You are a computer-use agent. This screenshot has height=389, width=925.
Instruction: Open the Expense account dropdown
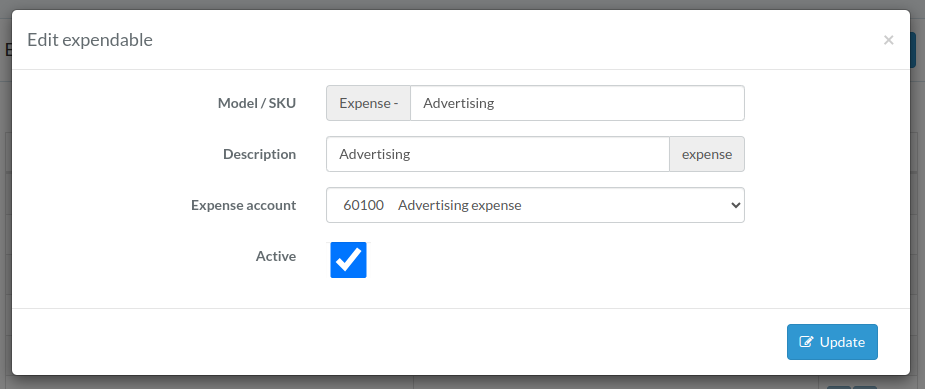535,205
